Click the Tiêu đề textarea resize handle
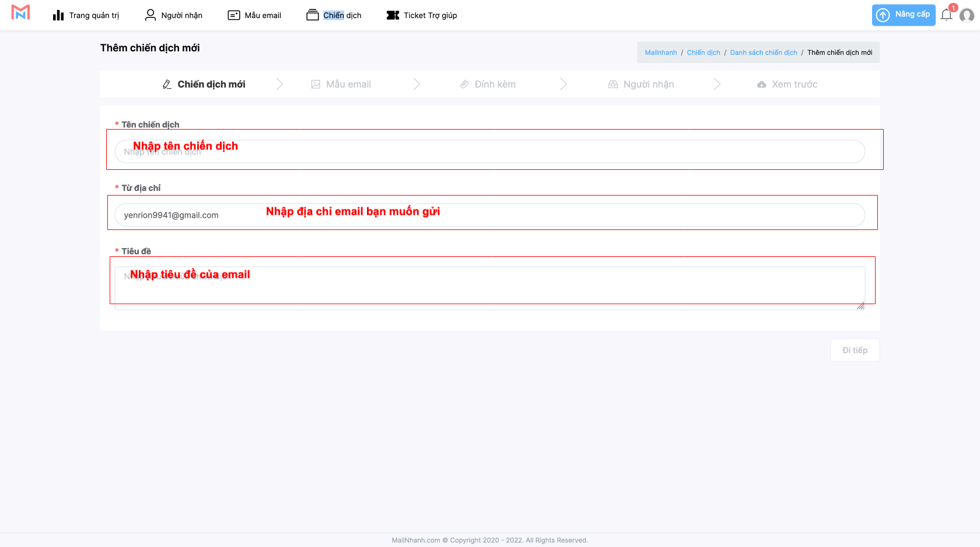The image size is (980, 547). [860, 306]
